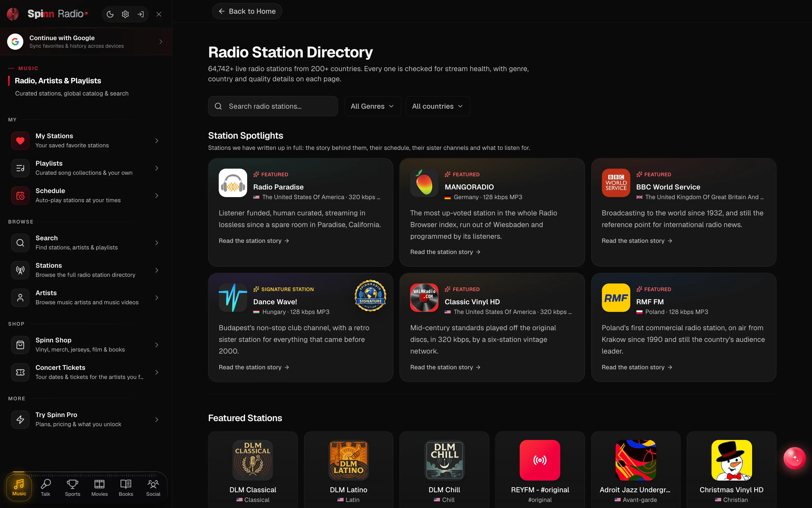Viewport: 812px width, 508px height.
Task: Expand the Continue with Google chevron
Action: (x=161, y=42)
